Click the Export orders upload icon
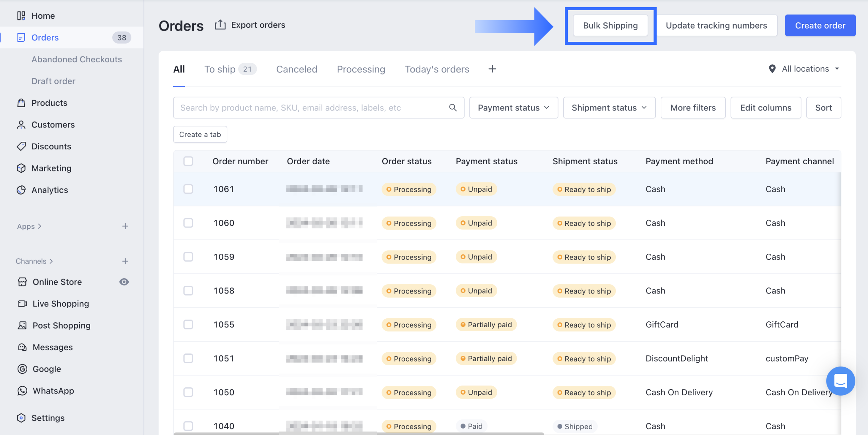This screenshot has width=868, height=435. [x=220, y=25]
